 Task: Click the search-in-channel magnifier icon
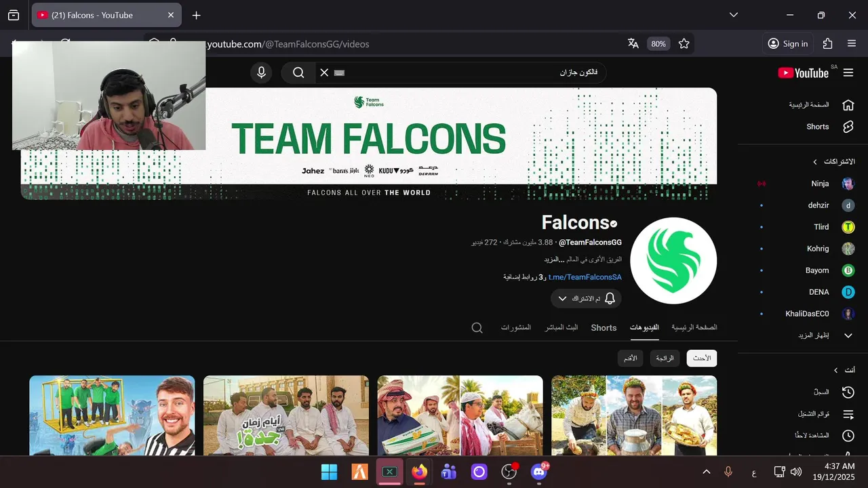477,327
